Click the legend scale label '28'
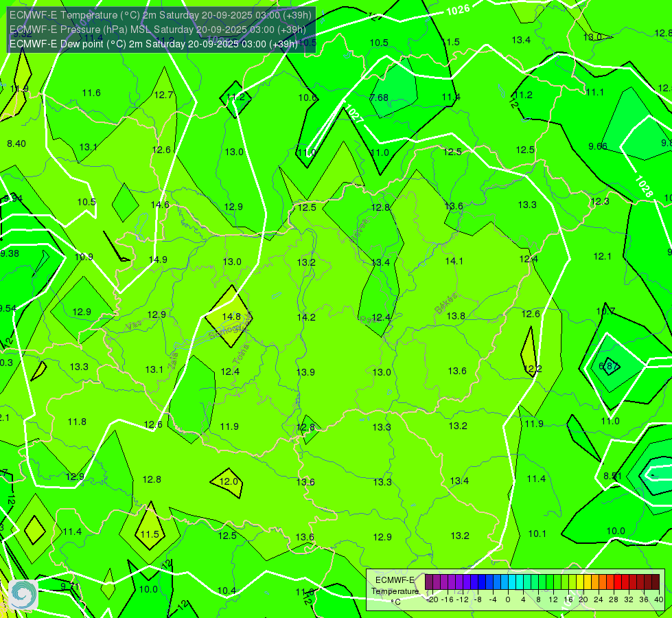Viewport: 672px width, 618px height. 613,599
